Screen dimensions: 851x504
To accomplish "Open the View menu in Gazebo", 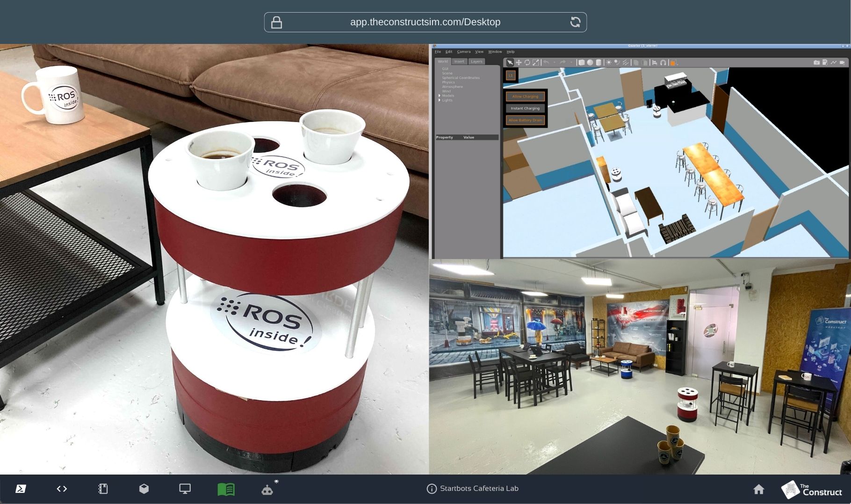I will click(479, 52).
